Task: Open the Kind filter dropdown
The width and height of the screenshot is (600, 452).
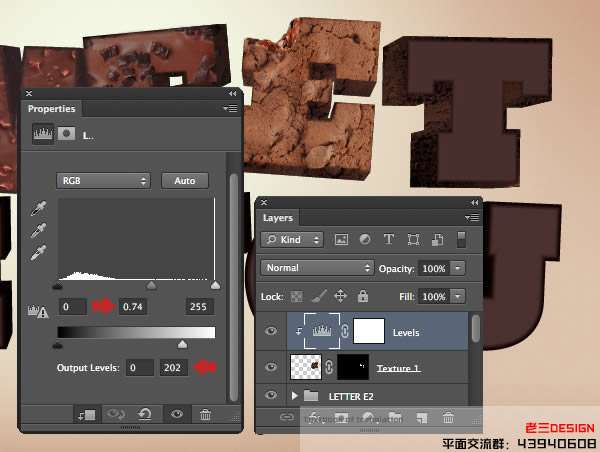Action: tap(292, 240)
